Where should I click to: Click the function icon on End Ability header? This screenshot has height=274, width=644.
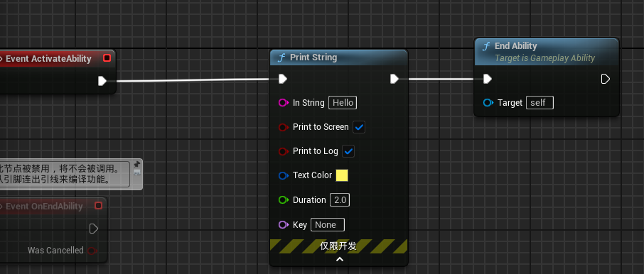tap(486, 46)
